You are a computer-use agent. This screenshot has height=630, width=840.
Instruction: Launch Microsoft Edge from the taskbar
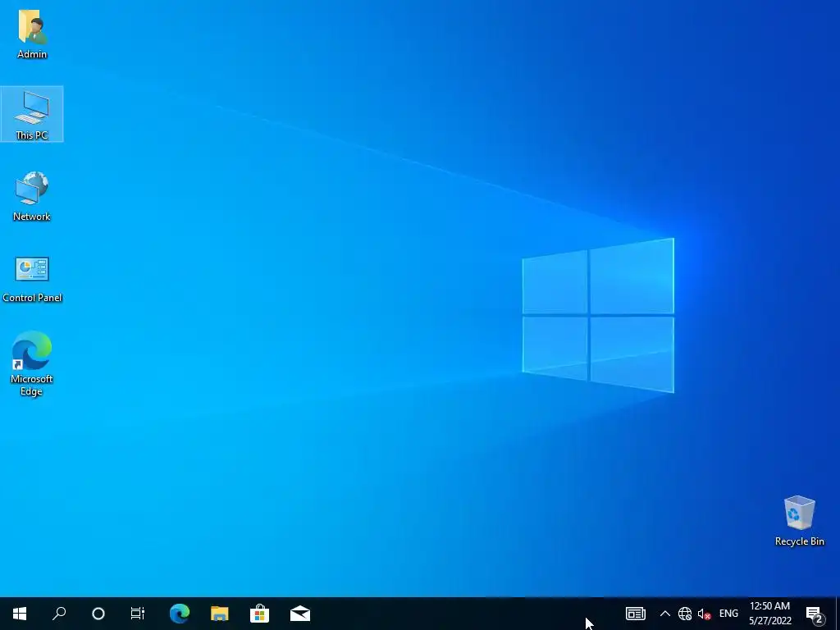click(180, 614)
